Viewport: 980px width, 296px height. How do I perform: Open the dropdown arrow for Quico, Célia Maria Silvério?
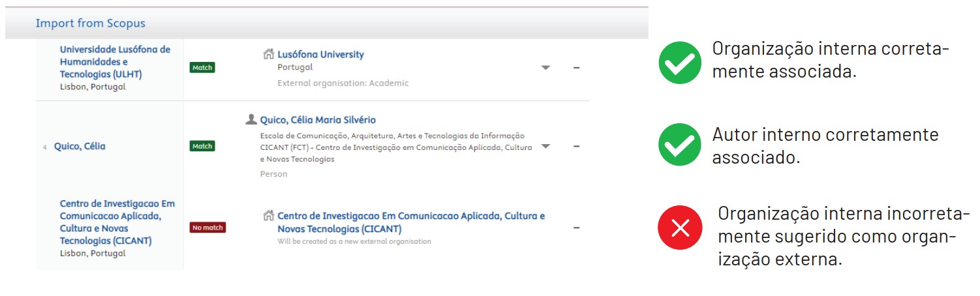click(546, 147)
